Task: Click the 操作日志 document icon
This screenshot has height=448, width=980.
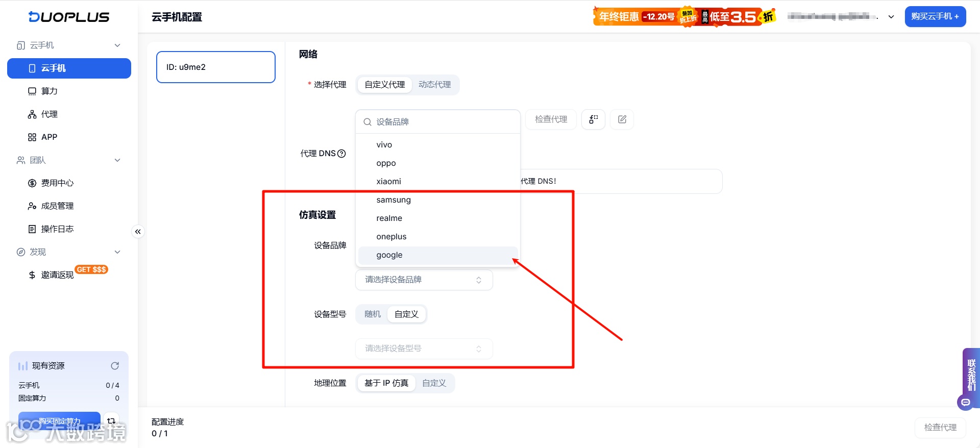Action: (x=32, y=229)
